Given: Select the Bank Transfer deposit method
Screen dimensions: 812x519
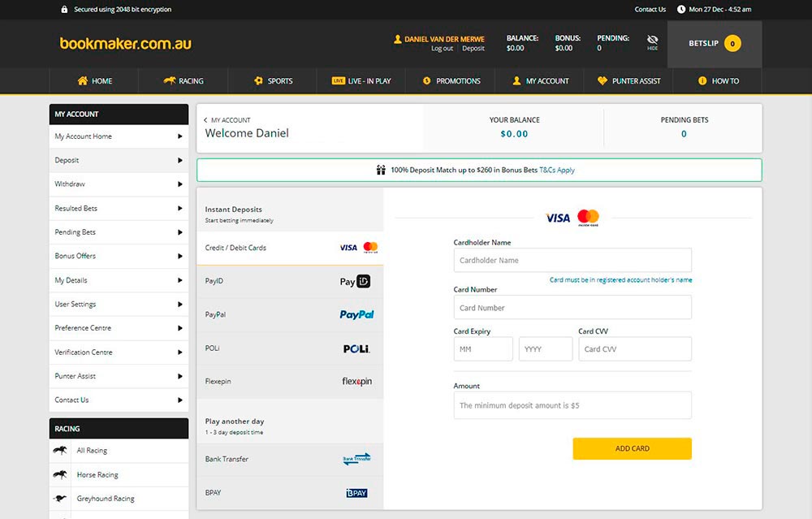Looking at the screenshot, I should coord(290,460).
